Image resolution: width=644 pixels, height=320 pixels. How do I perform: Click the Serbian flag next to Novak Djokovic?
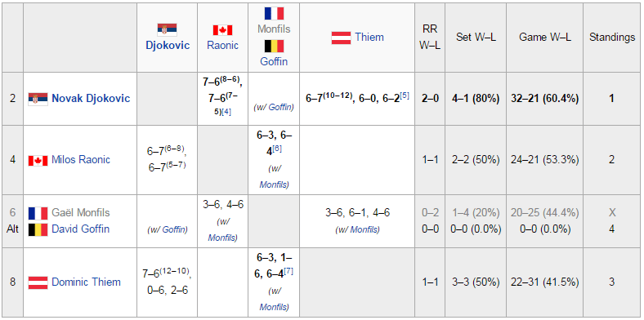(x=38, y=99)
